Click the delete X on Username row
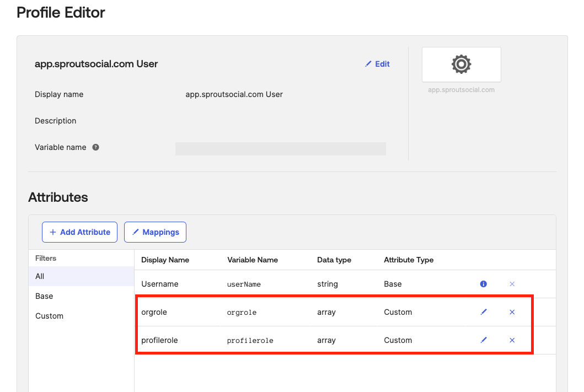The image size is (584, 392). point(512,284)
